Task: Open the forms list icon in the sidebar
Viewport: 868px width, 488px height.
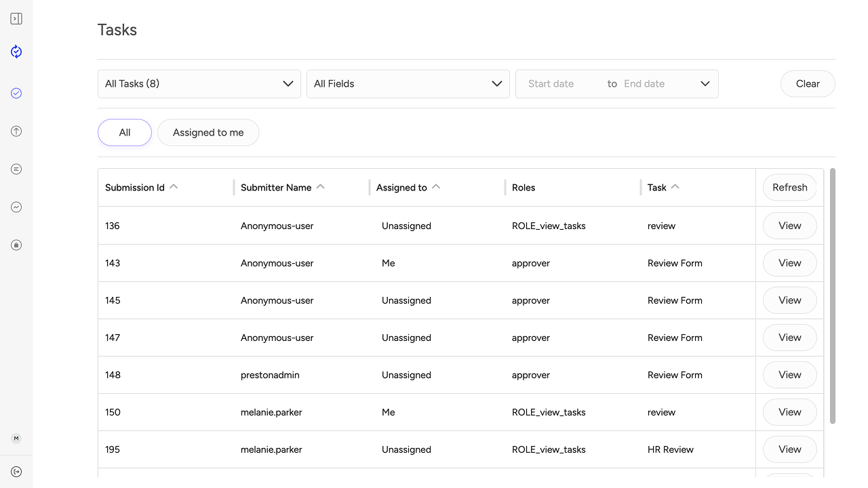Action: click(16, 169)
